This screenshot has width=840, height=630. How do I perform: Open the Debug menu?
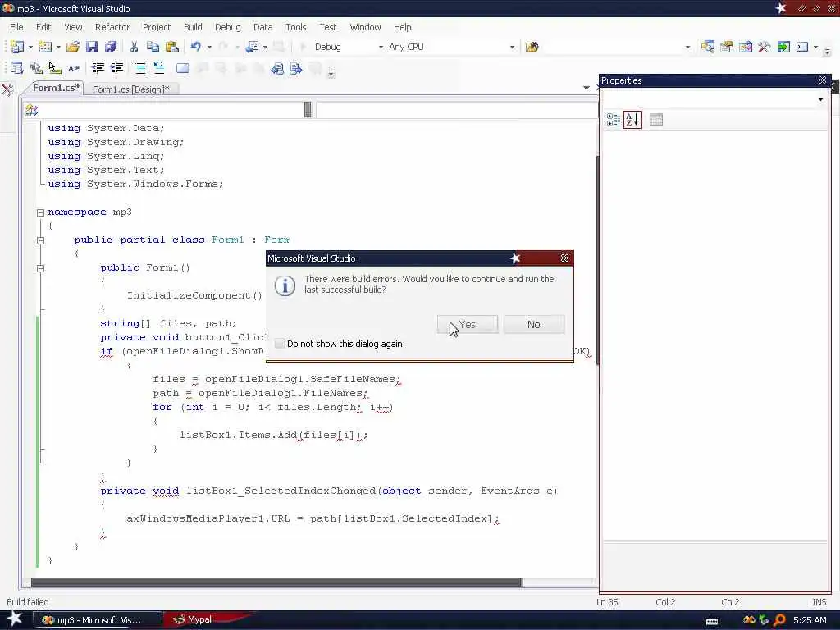(x=228, y=27)
